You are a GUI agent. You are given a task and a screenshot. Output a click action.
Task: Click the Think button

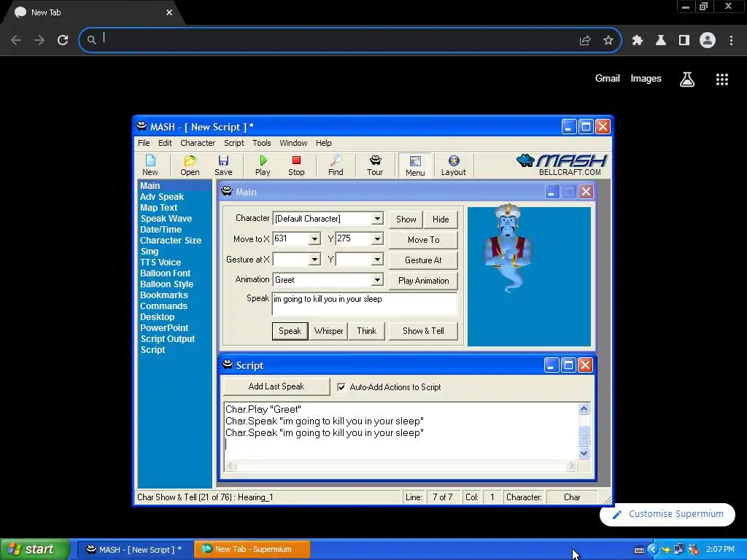[367, 331]
